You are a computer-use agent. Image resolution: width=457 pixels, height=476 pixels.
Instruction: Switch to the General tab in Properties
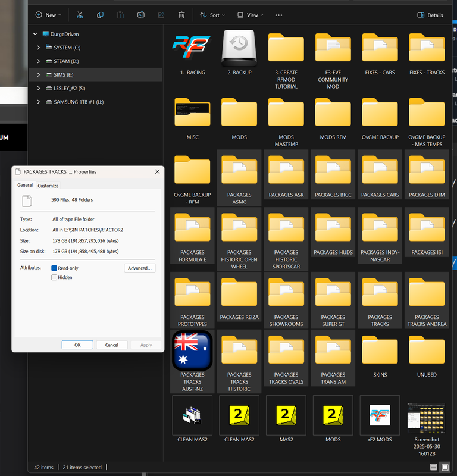coord(25,185)
